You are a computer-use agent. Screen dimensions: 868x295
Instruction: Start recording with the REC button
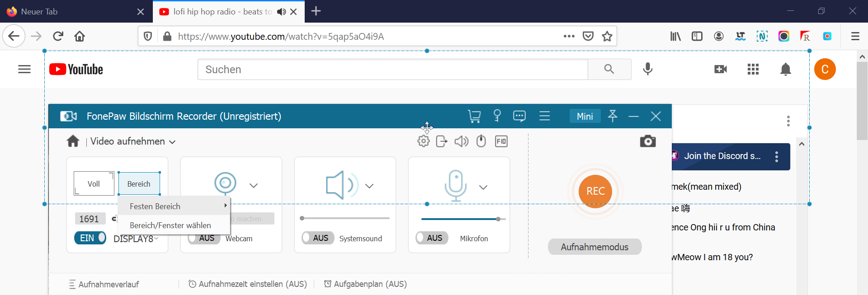coord(595,191)
